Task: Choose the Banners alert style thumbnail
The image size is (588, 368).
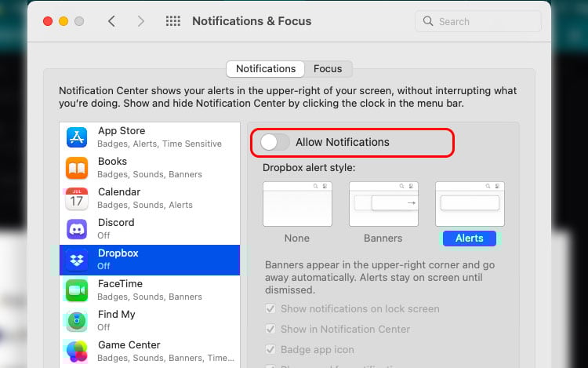Action: (x=383, y=204)
